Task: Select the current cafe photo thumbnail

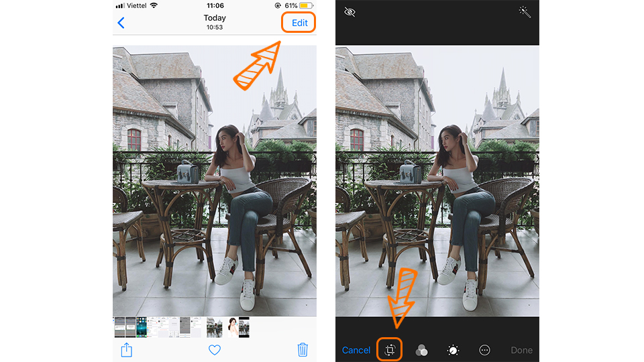Action: [215, 327]
